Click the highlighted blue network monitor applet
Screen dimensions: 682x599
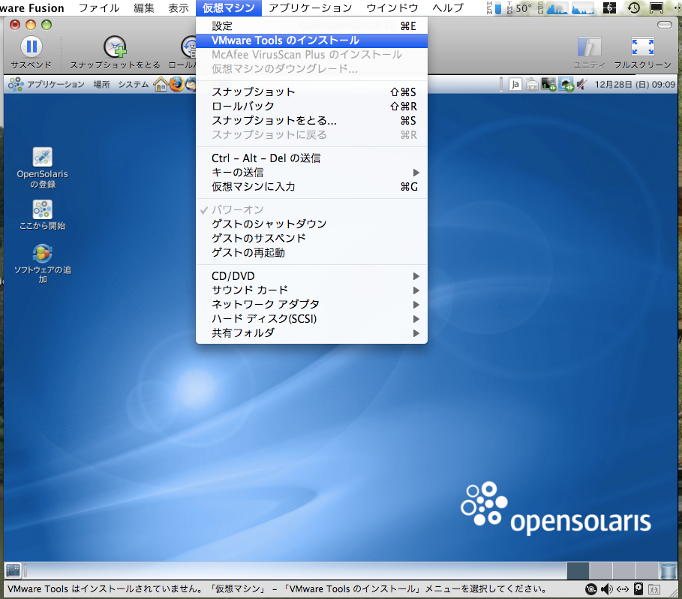point(566,84)
